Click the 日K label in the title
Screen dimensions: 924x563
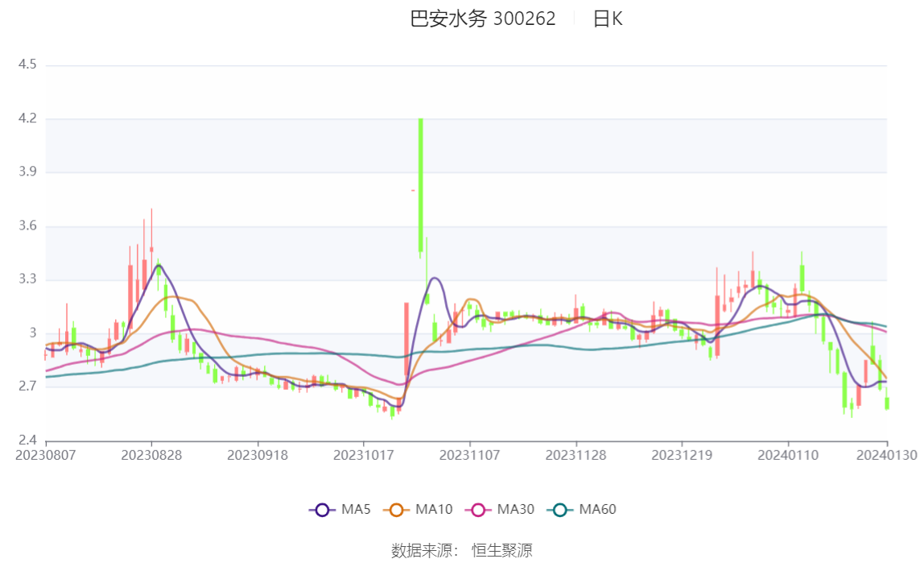[x=608, y=19]
